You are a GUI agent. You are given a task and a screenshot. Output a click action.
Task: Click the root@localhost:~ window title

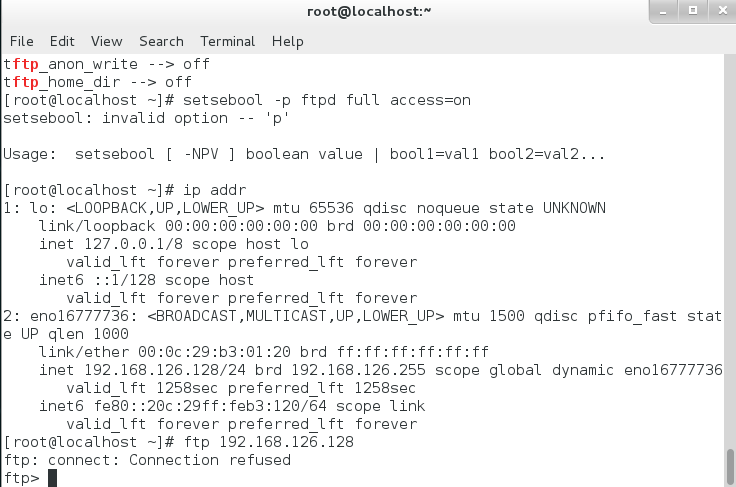367,12
